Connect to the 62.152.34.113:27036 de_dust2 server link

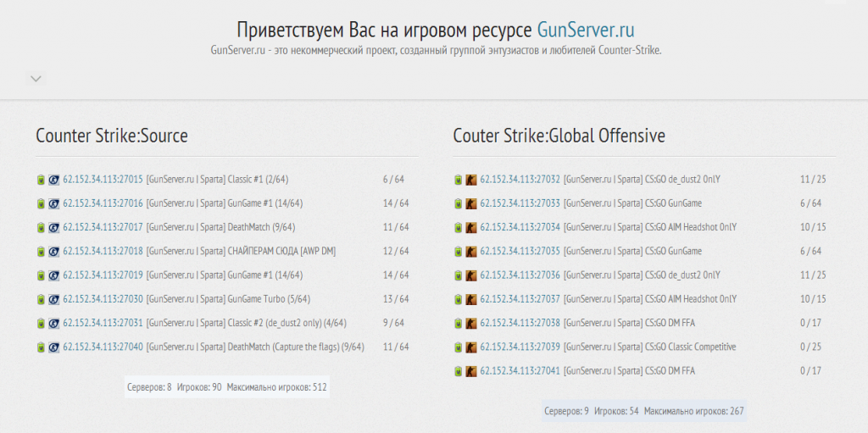(520, 275)
